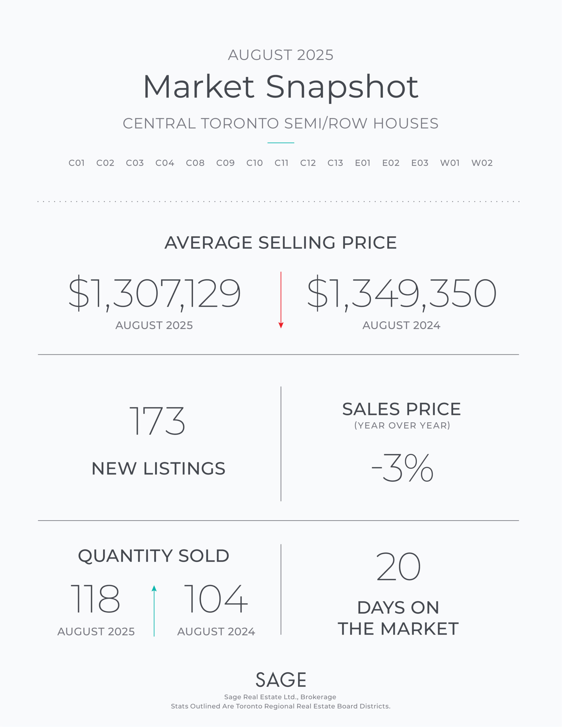The width and height of the screenshot is (562, 728).
Task: Click the SAGE logo at the bottom
Action: point(281,680)
